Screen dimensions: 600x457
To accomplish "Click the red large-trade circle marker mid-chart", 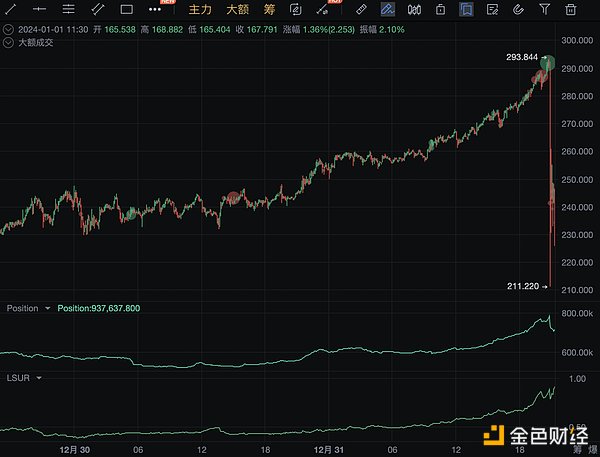I will [x=233, y=198].
